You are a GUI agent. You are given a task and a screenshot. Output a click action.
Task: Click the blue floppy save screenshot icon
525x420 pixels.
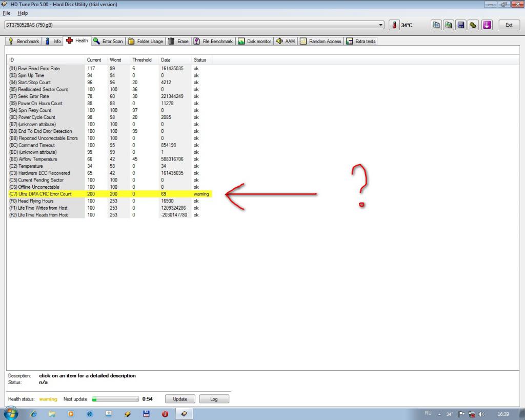point(461,25)
